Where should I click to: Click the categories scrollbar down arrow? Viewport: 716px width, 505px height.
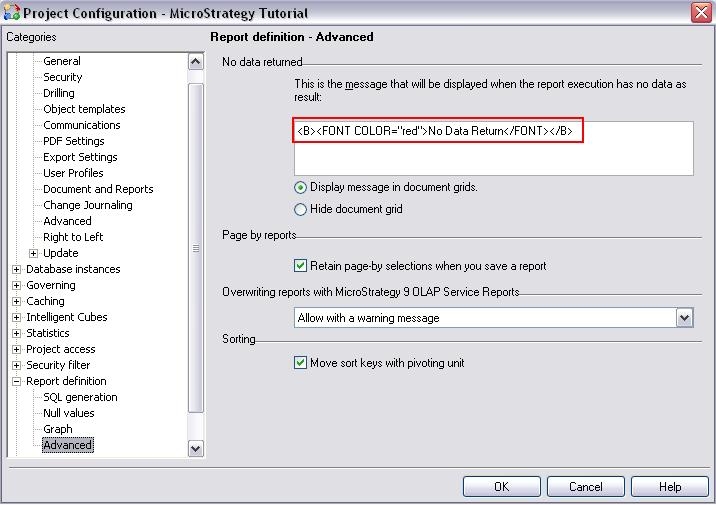(x=196, y=448)
